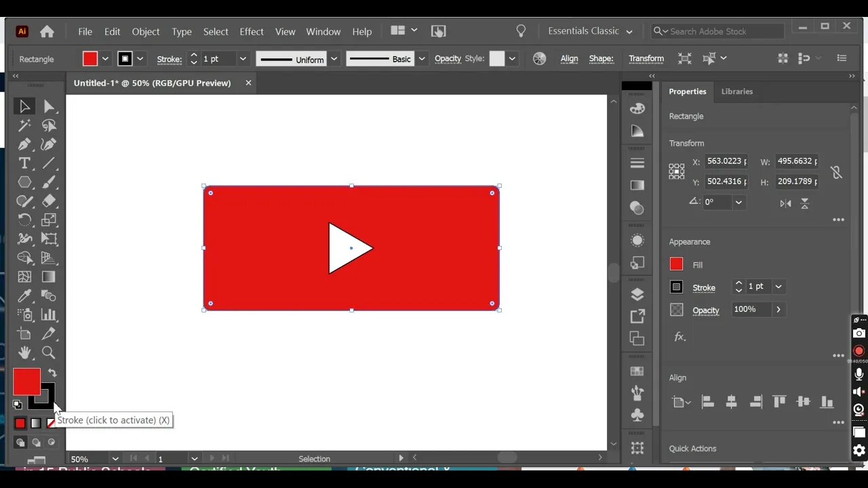Click horizontal align left icon
Screen dimensions: 868x488
click(707, 402)
